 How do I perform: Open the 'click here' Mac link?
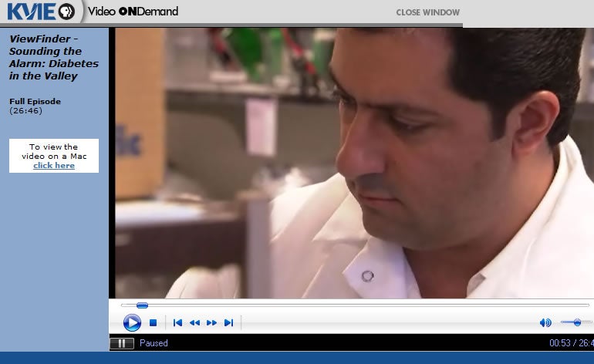click(54, 166)
